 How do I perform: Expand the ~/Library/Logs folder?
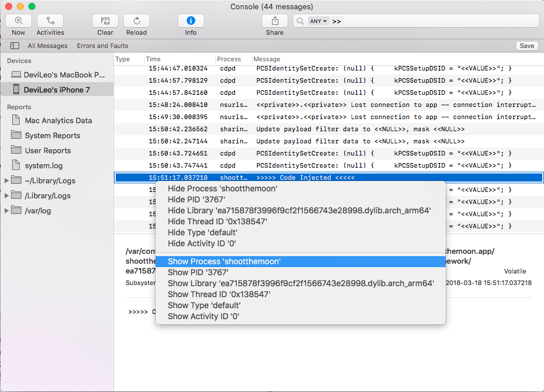[6, 180]
